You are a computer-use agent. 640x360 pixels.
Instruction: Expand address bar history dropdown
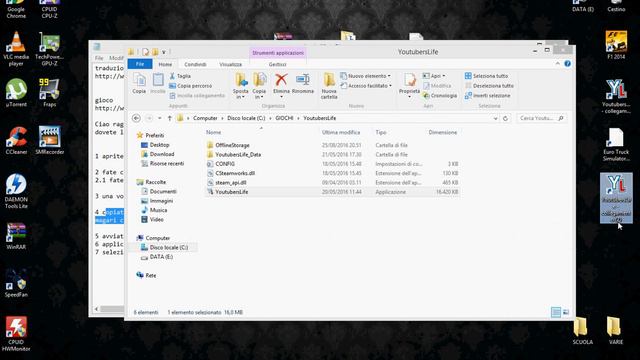click(x=496, y=118)
